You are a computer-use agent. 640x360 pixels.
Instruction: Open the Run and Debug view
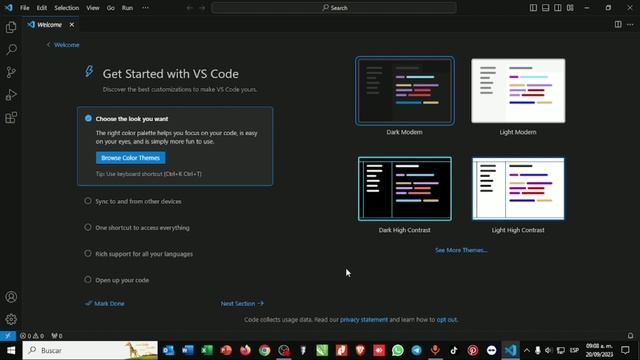(11, 95)
